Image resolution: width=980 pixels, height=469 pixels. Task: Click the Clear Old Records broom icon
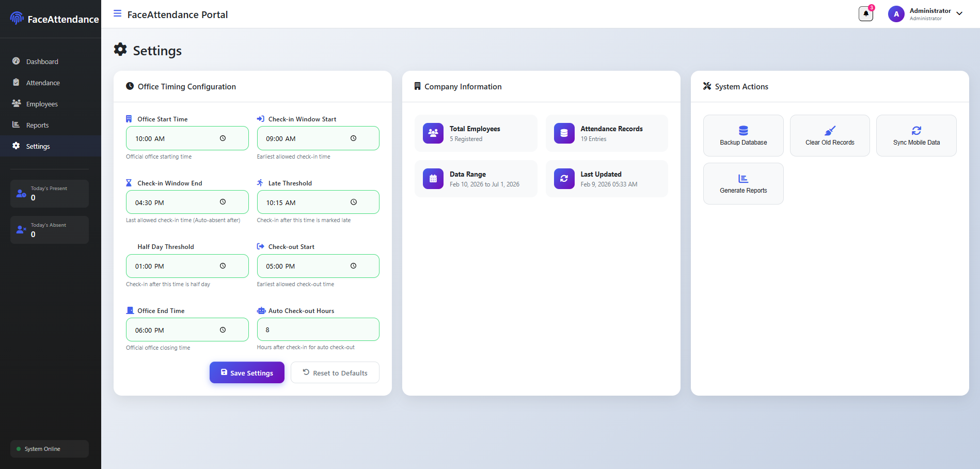tap(830, 130)
